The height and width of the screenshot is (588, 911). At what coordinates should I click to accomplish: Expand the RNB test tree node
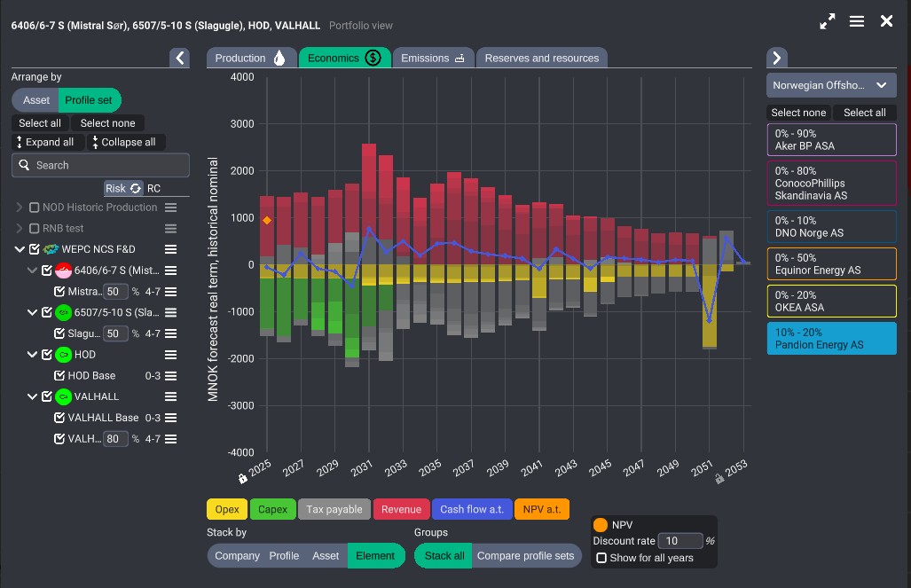pos(20,229)
